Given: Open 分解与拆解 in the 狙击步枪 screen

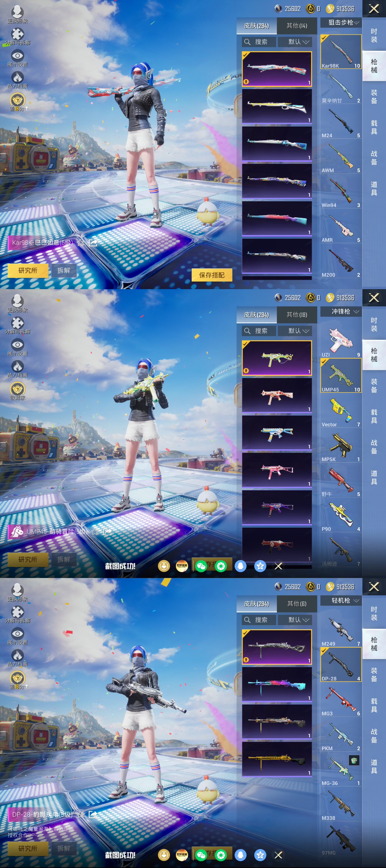Looking at the screenshot, I should tap(17, 36).
